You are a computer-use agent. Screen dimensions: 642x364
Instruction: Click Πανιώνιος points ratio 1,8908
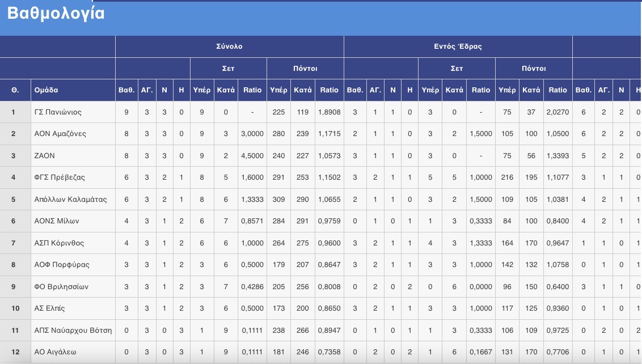329,112
